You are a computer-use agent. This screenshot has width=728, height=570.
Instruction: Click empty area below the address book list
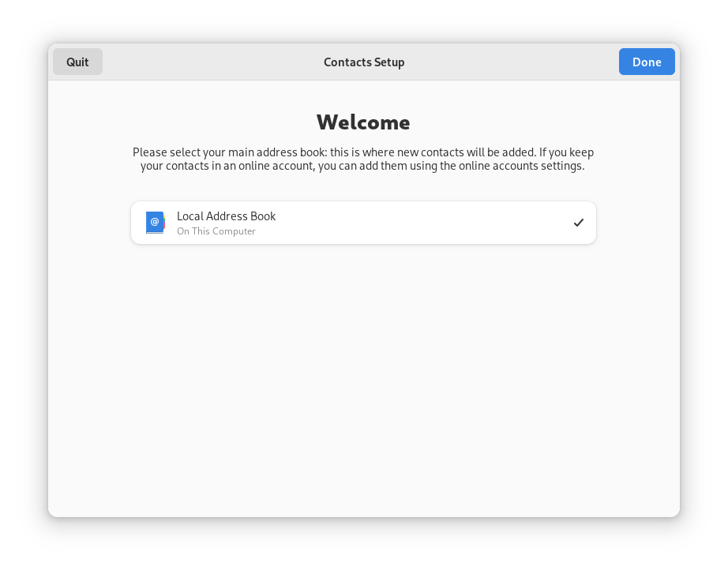click(363, 379)
